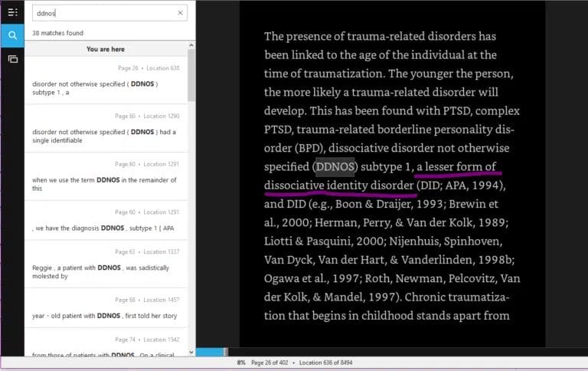Viewport: 588px width, 371px height.
Task: Go to the 'Reggie, a patient with DDNOS' result
Action: click(x=106, y=265)
